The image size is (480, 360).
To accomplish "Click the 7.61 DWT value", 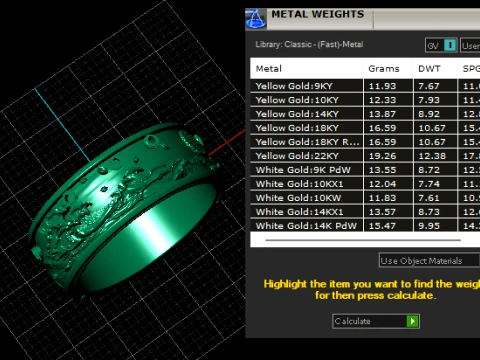I will click(429, 198).
